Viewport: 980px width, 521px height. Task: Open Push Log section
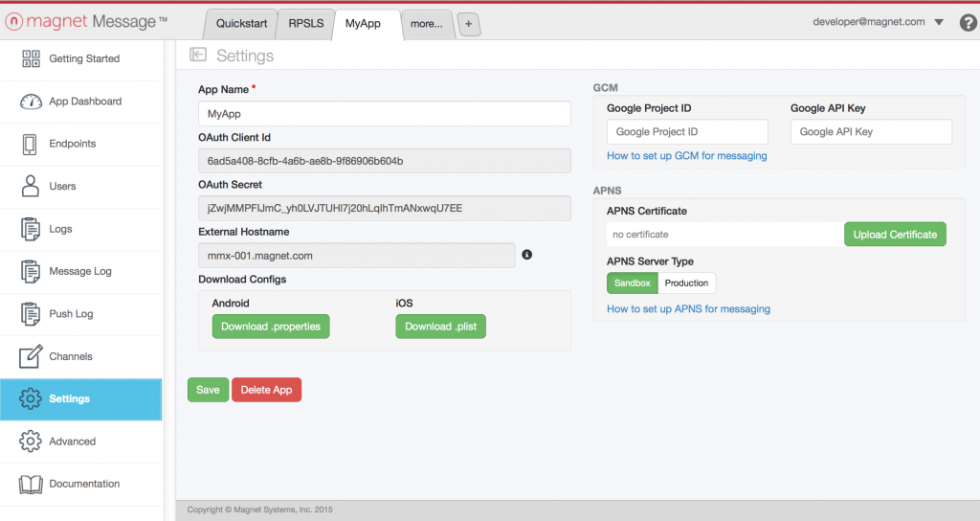coord(81,314)
